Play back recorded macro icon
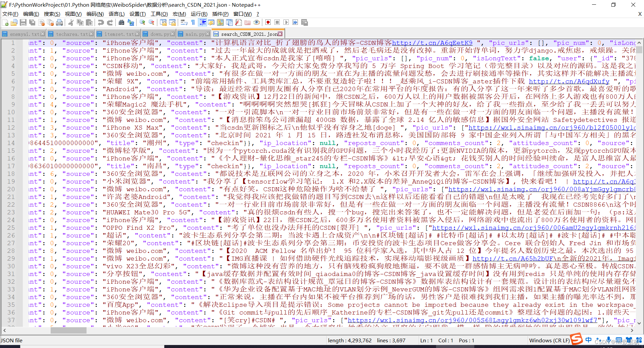The image size is (644, 348). [x=286, y=22]
